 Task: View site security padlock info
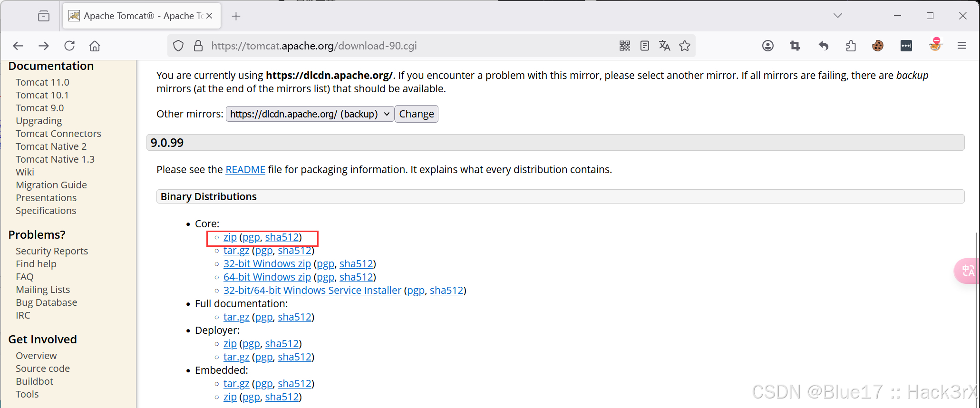(x=198, y=46)
